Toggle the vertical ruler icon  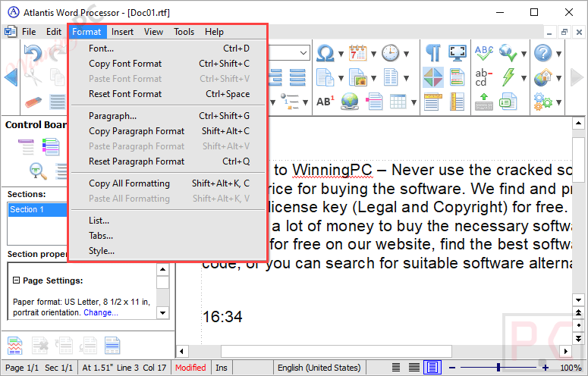[458, 102]
